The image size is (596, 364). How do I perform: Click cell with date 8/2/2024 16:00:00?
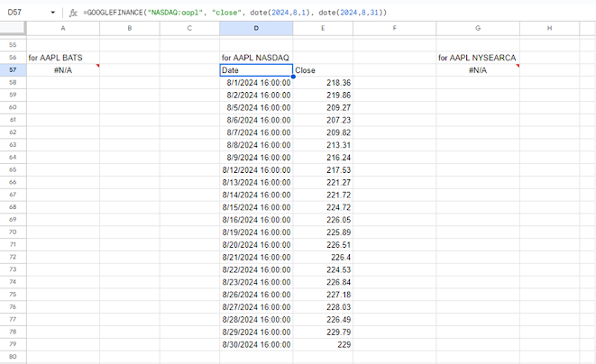pyautogui.click(x=256, y=95)
